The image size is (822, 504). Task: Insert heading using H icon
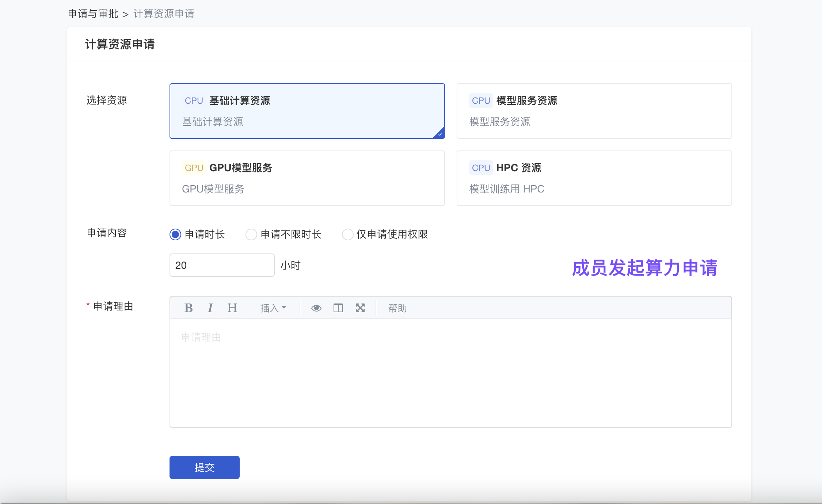[x=232, y=308]
